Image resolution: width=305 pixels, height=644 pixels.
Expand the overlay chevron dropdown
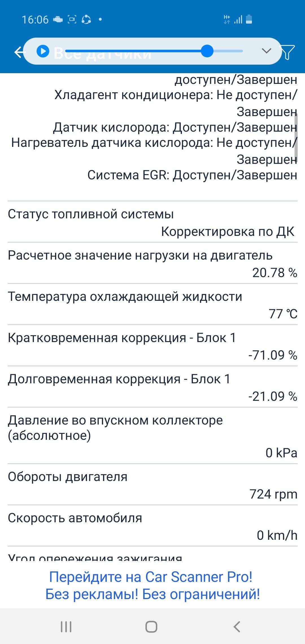[266, 51]
